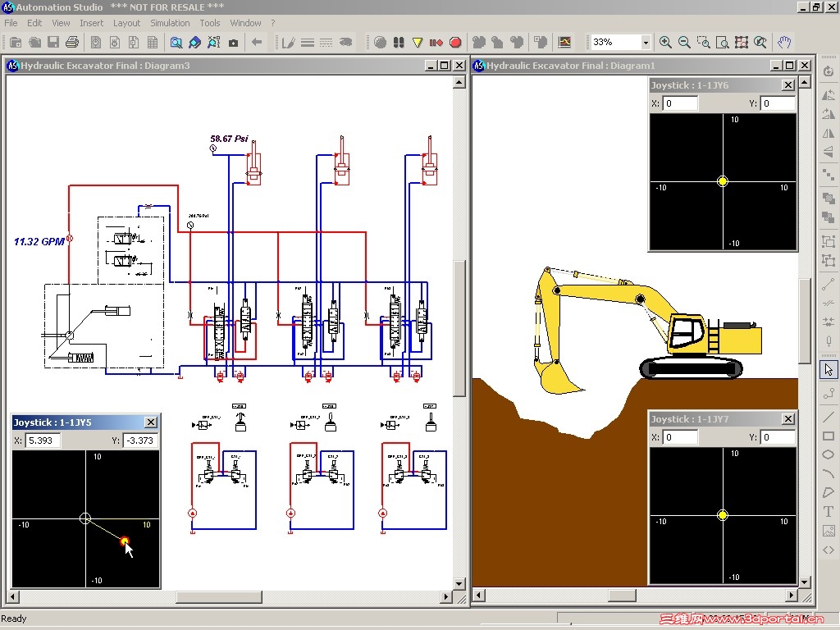Open the Insert menu
The width and height of the screenshot is (840, 630).
(92, 23)
